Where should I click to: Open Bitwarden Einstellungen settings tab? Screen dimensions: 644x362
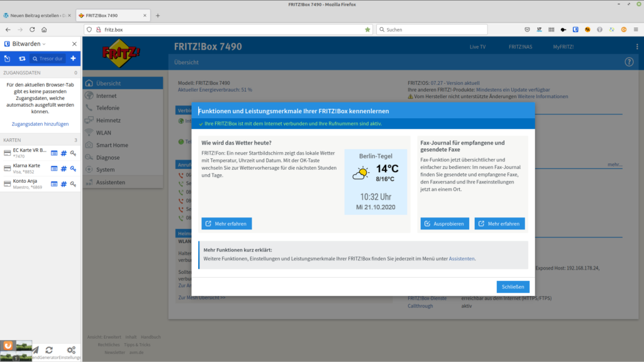point(70,353)
